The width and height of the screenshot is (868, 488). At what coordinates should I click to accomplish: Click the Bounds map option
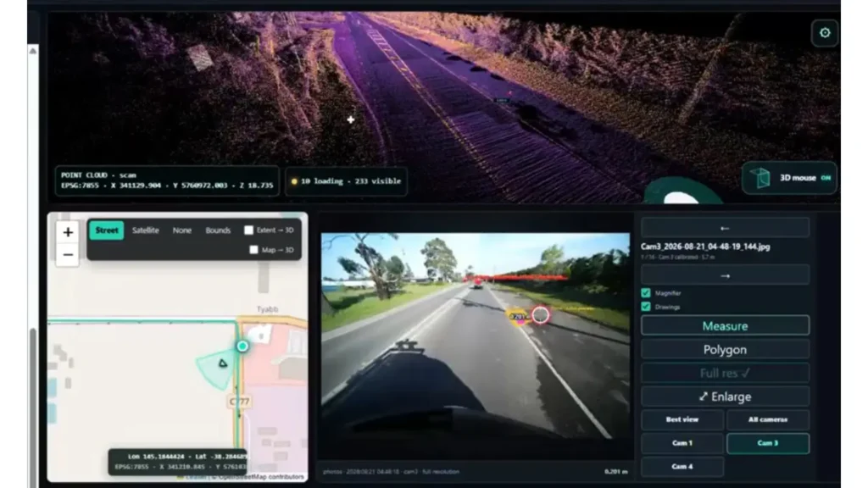218,230
